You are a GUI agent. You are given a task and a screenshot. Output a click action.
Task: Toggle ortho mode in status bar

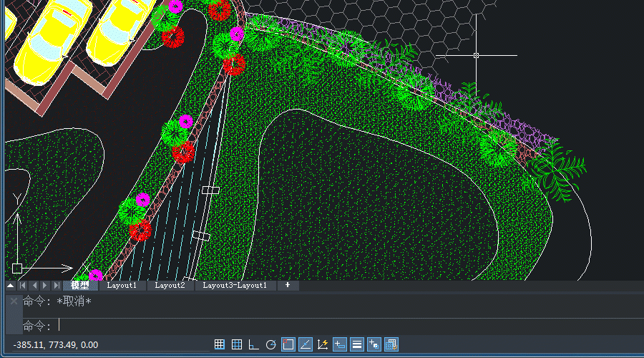(254, 344)
